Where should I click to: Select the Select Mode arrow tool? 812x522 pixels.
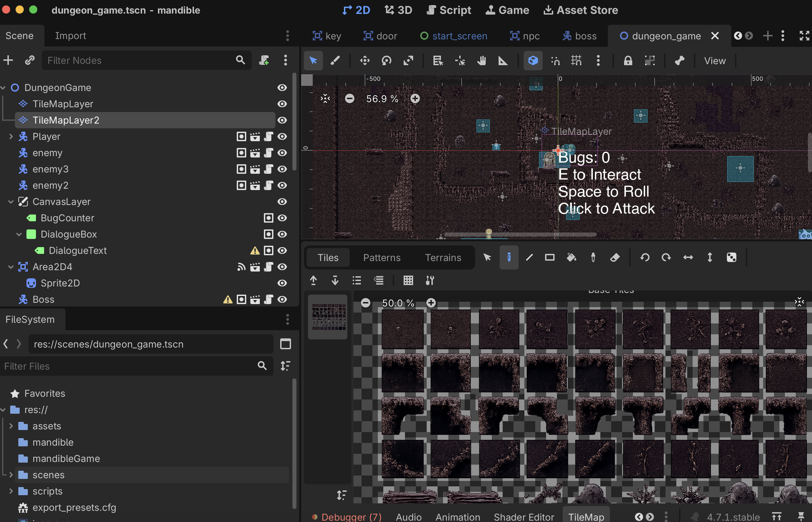(x=313, y=61)
